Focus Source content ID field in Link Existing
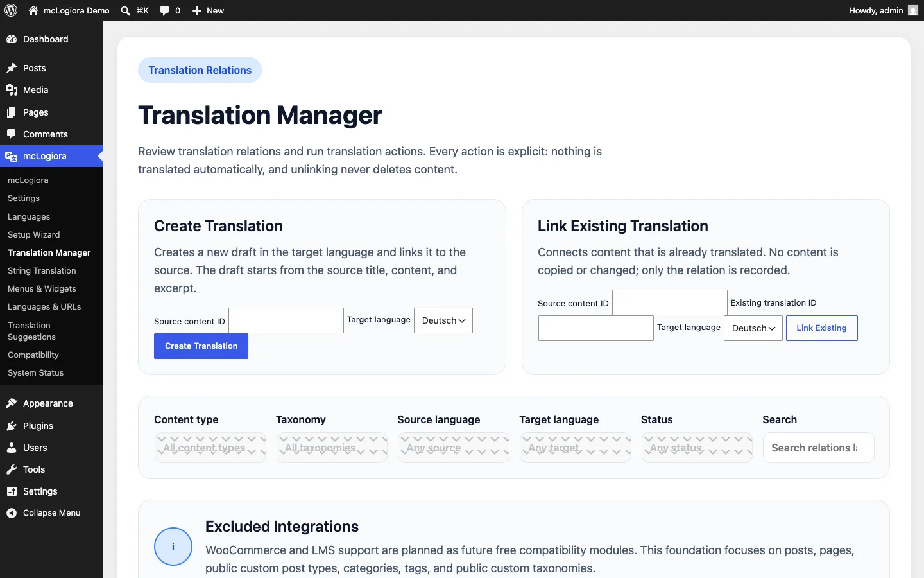 click(670, 302)
